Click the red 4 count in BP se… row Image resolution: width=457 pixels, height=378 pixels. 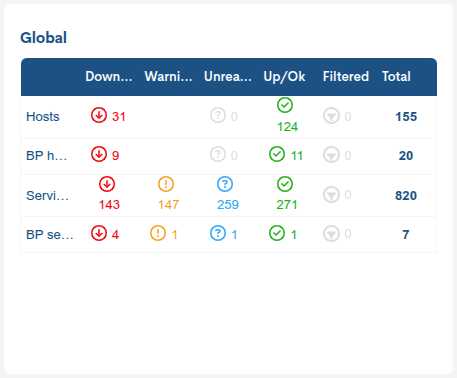point(115,235)
